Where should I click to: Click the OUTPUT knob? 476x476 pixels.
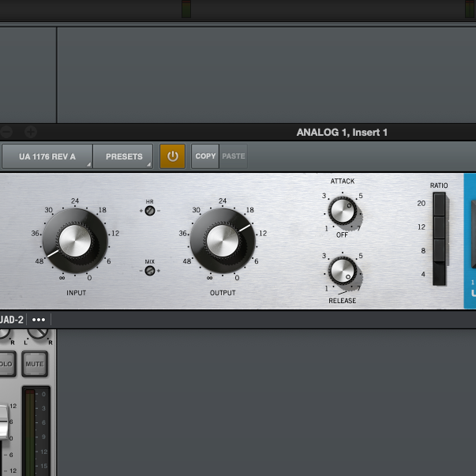[223, 241]
